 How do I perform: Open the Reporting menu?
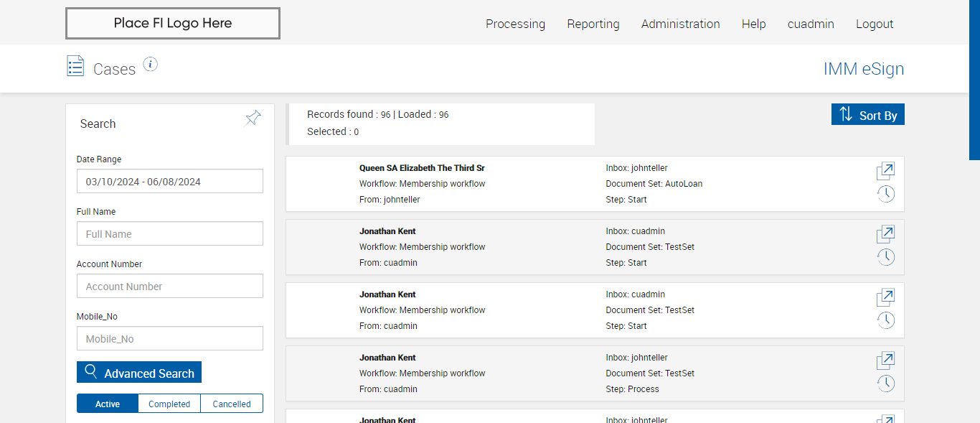593,24
